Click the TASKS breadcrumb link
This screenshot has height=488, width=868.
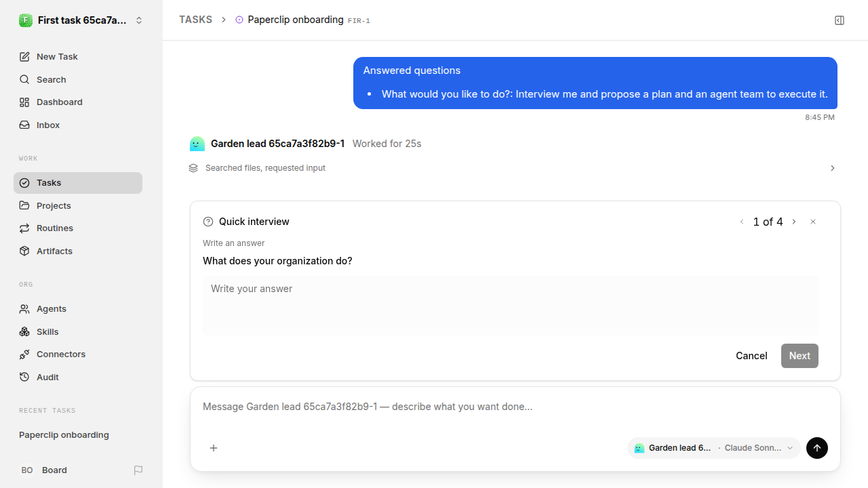coord(195,20)
